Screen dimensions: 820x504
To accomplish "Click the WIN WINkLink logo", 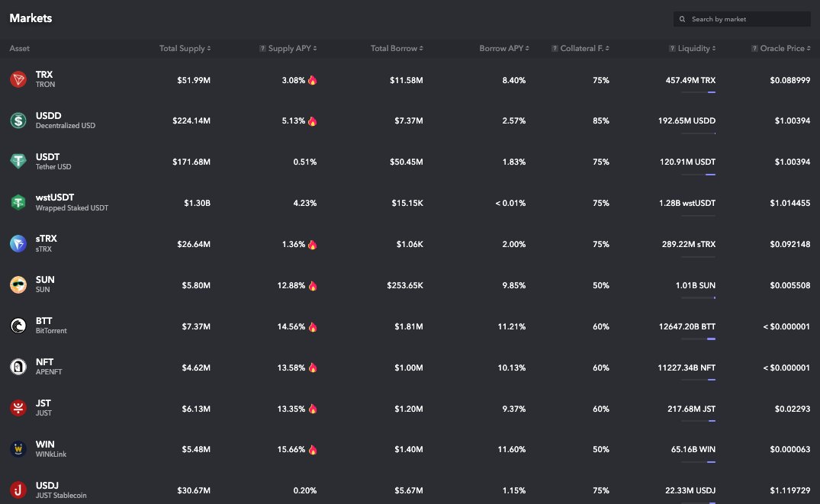I will (x=18, y=449).
